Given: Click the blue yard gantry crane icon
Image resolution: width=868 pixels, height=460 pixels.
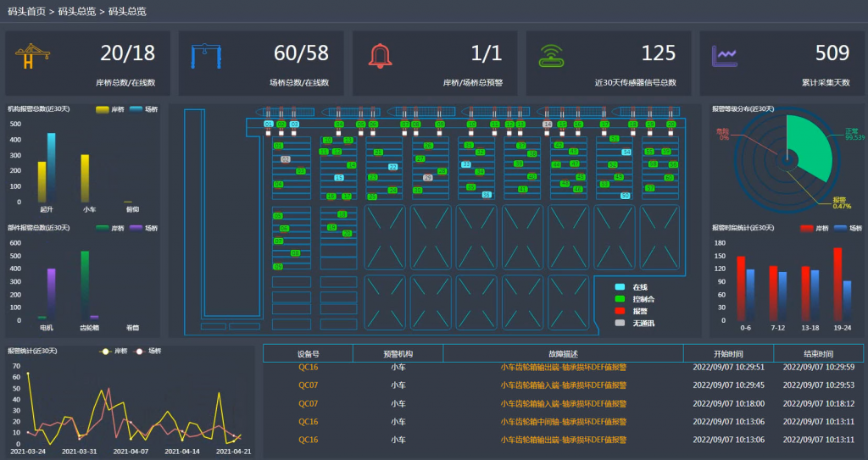Looking at the screenshot, I should [206, 57].
